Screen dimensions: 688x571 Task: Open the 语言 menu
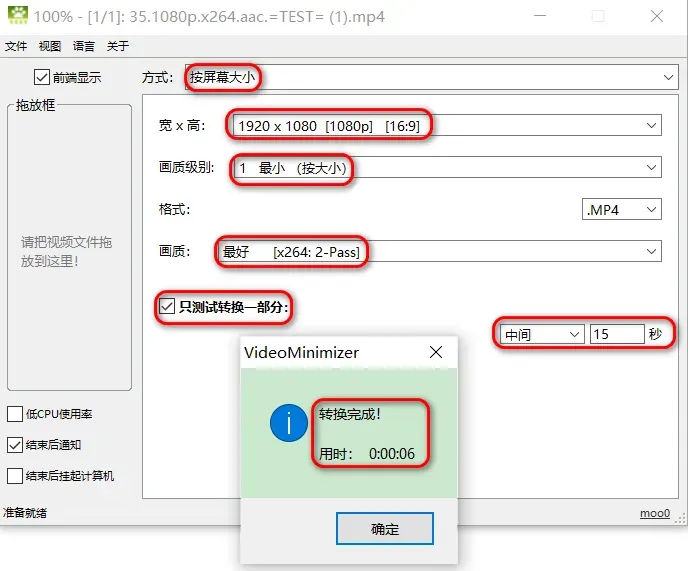tap(83, 46)
